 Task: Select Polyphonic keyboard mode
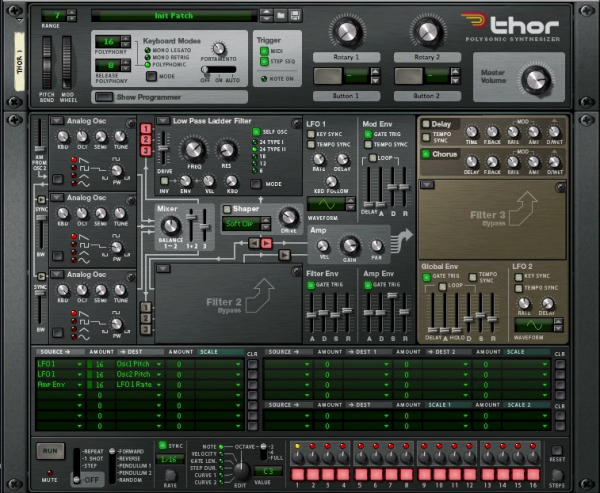click(147, 65)
